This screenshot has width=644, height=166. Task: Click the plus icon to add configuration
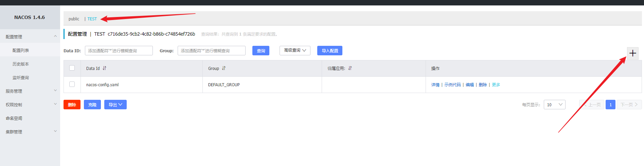(632, 53)
